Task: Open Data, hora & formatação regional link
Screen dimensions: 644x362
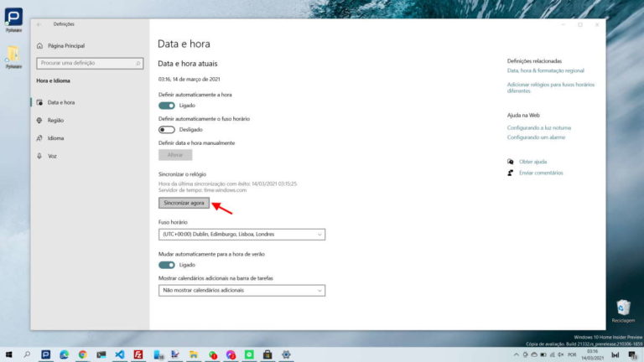Action: [x=545, y=71]
